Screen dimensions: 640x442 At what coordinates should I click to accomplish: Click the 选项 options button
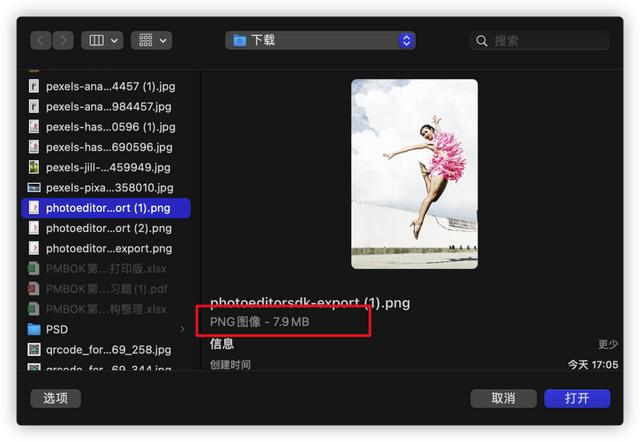(56, 398)
